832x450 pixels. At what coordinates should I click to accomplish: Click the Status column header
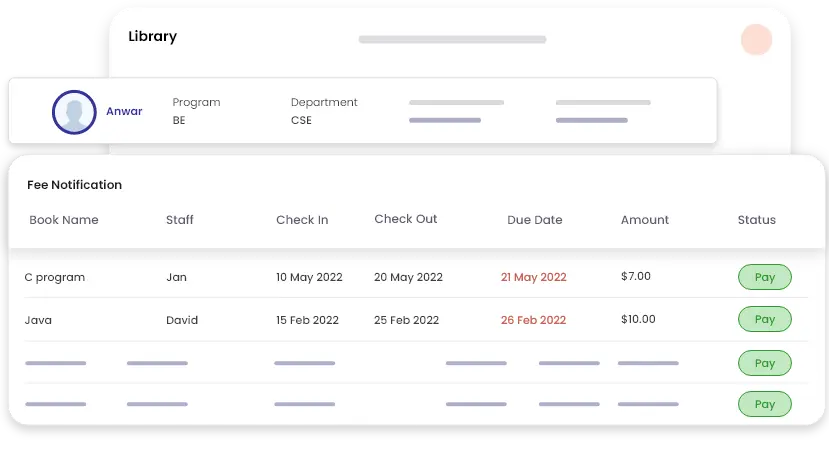[x=757, y=220]
